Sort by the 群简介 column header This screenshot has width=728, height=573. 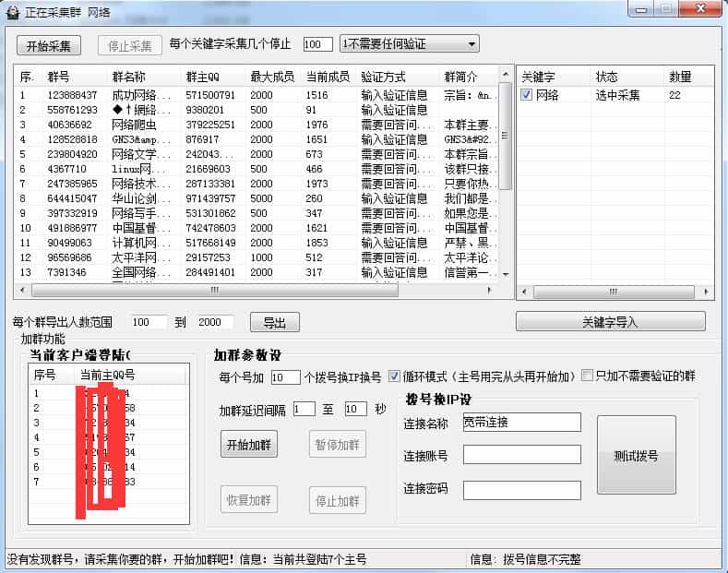[x=469, y=77]
